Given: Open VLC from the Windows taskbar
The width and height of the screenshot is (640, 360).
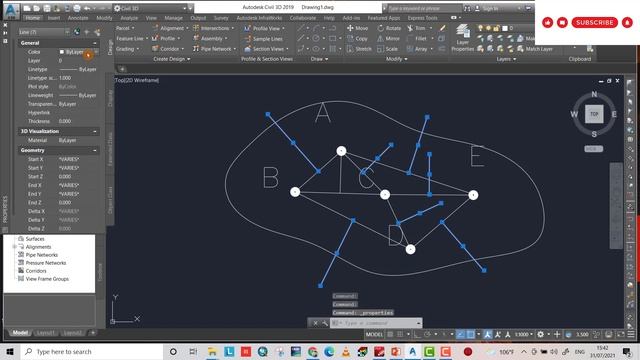Looking at the screenshot, I should [345, 351].
